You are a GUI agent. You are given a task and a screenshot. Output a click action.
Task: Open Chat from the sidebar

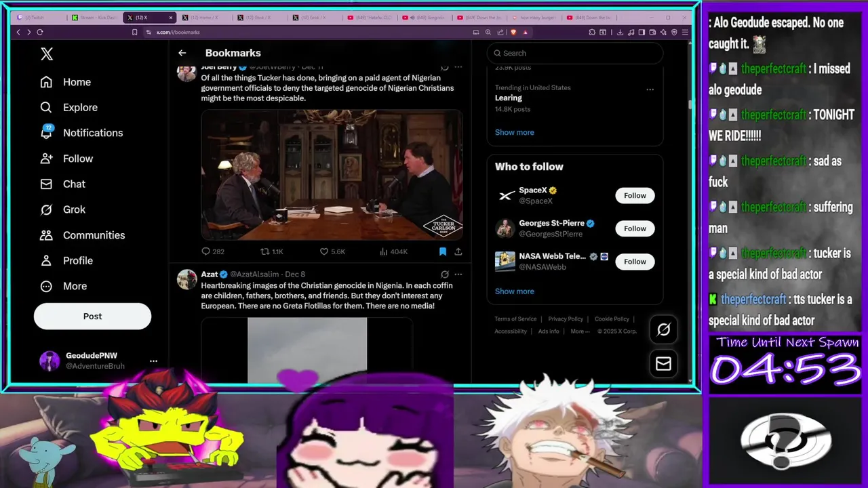pyautogui.click(x=62, y=184)
